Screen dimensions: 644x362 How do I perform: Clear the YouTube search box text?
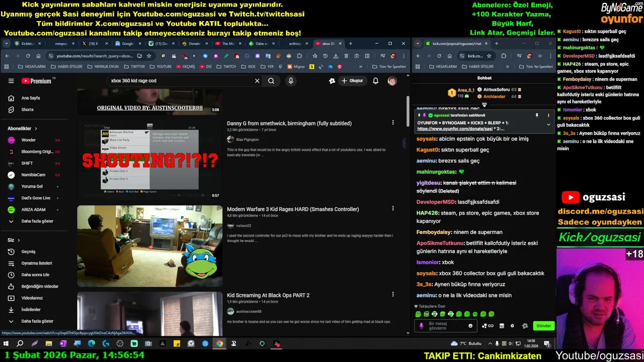(257, 81)
